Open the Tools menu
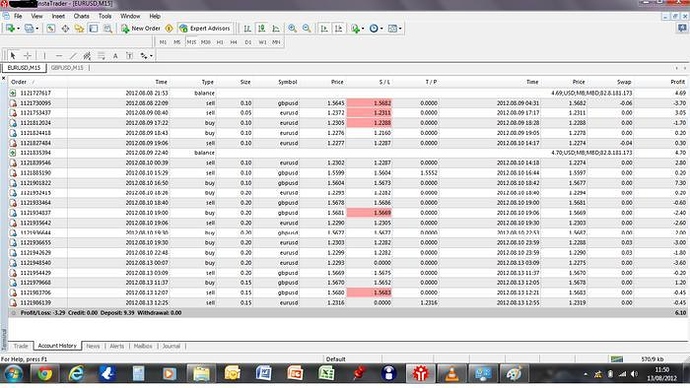The image size is (690, 388). 105,16
